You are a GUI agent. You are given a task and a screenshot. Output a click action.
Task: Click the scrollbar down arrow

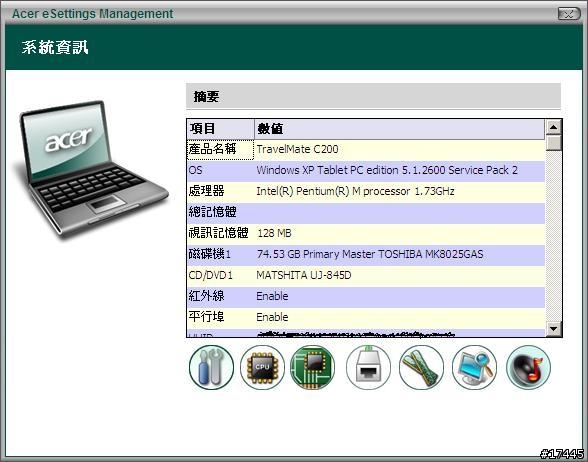(x=554, y=329)
